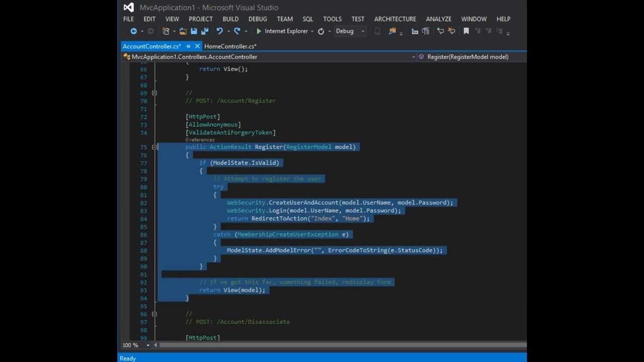Comment out the selected lines
Image resolution: width=644 pixels, height=362 pixels.
440,31
